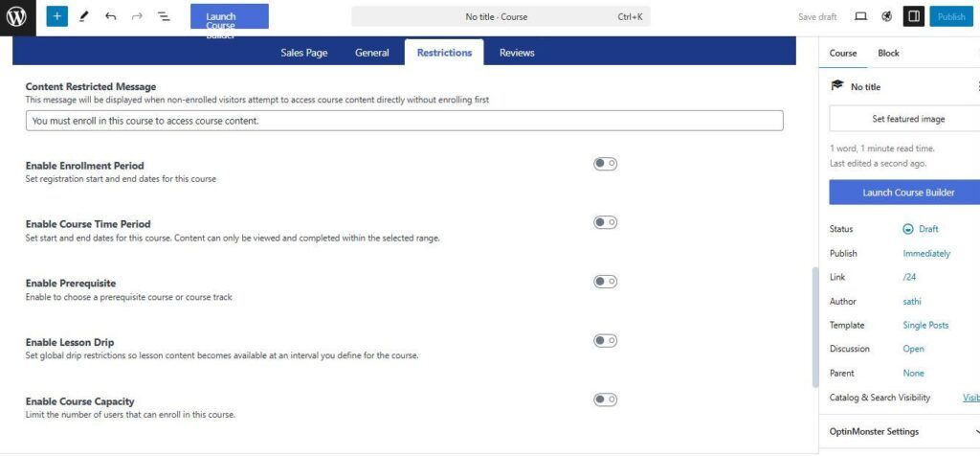Click the graduation cap course icon
980x456 pixels.
click(x=836, y=85)
